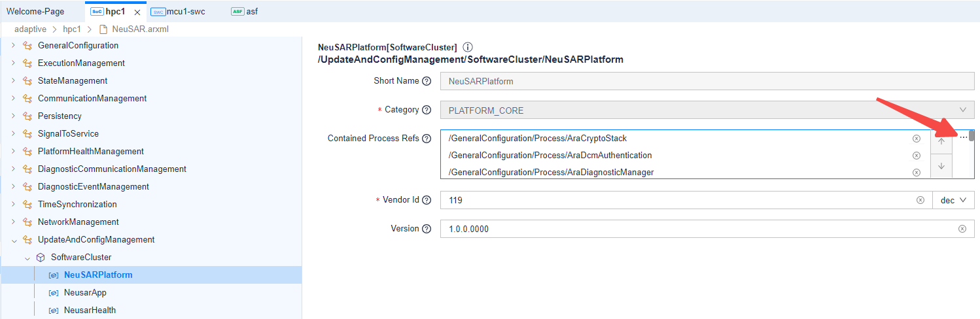Open the dec number format dropdown
The width and height of the screenshot is (980, 319).
[x=953, y=200]
